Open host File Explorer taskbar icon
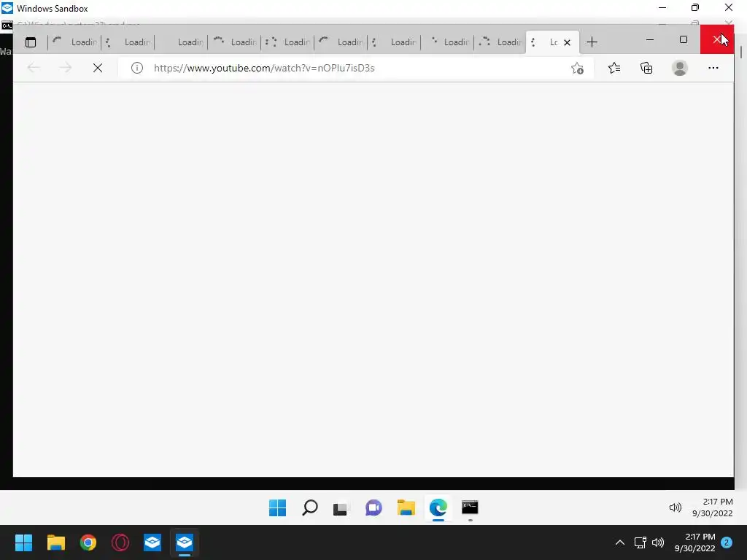Screen dimensions: 747x560 55,542
